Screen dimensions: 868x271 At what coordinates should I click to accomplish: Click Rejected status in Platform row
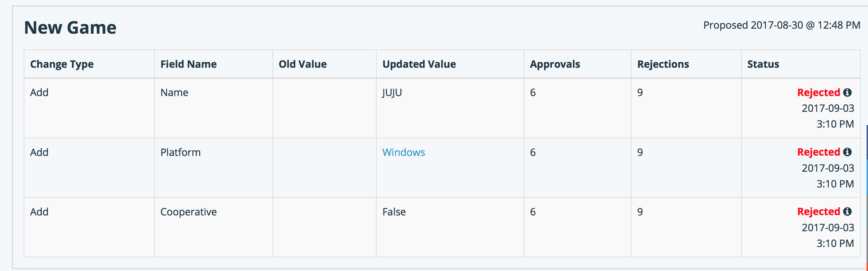point(819,152)
